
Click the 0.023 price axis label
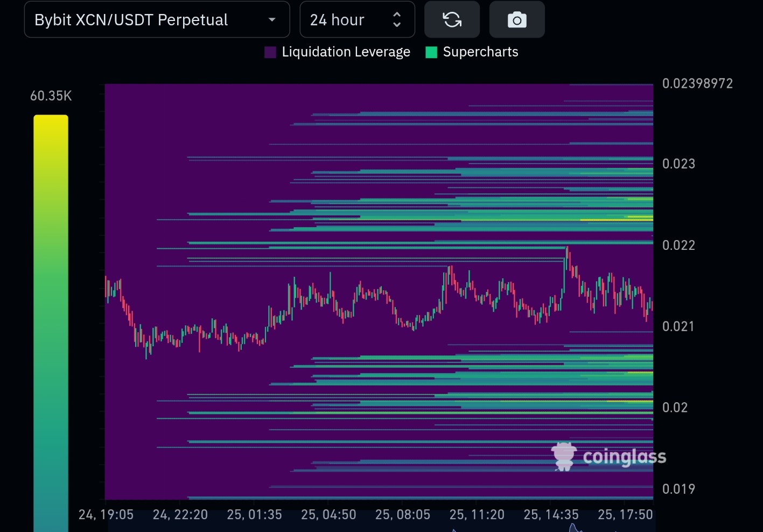click(678, 164)
